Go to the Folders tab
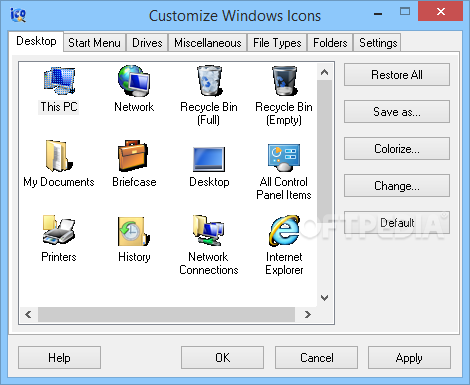 pos(330,43)
